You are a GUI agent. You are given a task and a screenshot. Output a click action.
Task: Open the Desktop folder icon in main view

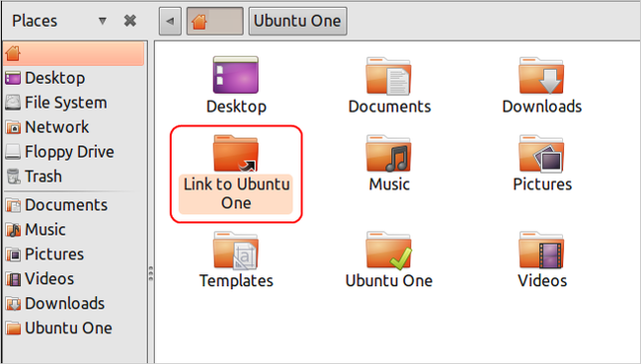tap(236, 75)
